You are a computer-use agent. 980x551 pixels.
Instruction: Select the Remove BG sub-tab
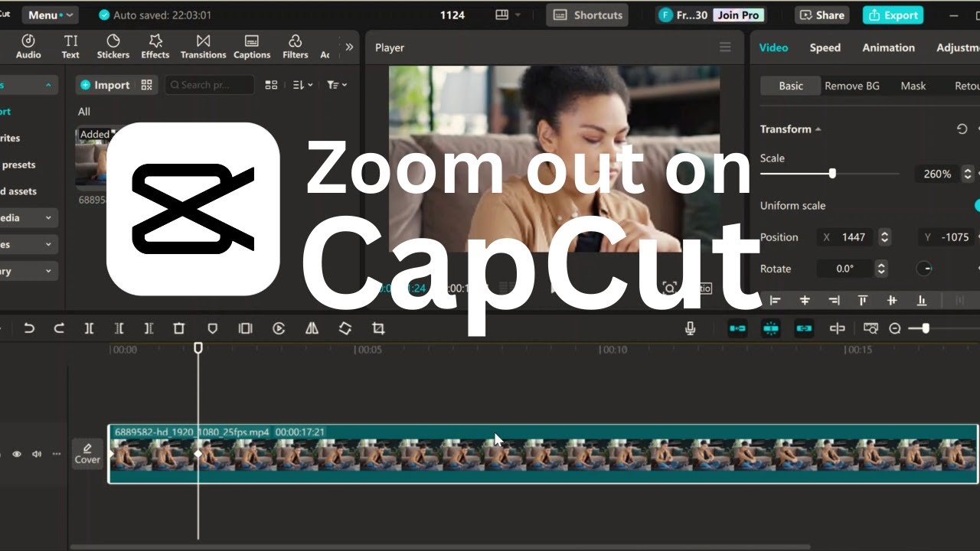(851, 86)
